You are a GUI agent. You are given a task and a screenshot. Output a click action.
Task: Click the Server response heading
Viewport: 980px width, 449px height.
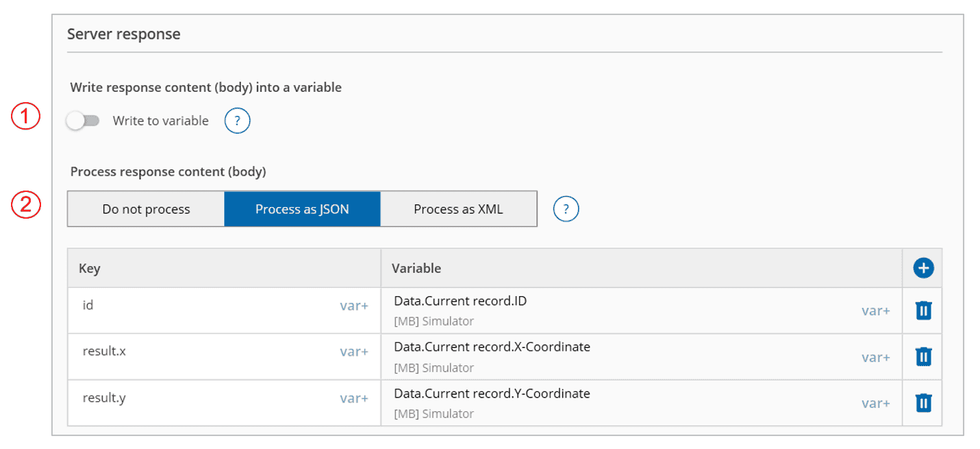124,34
